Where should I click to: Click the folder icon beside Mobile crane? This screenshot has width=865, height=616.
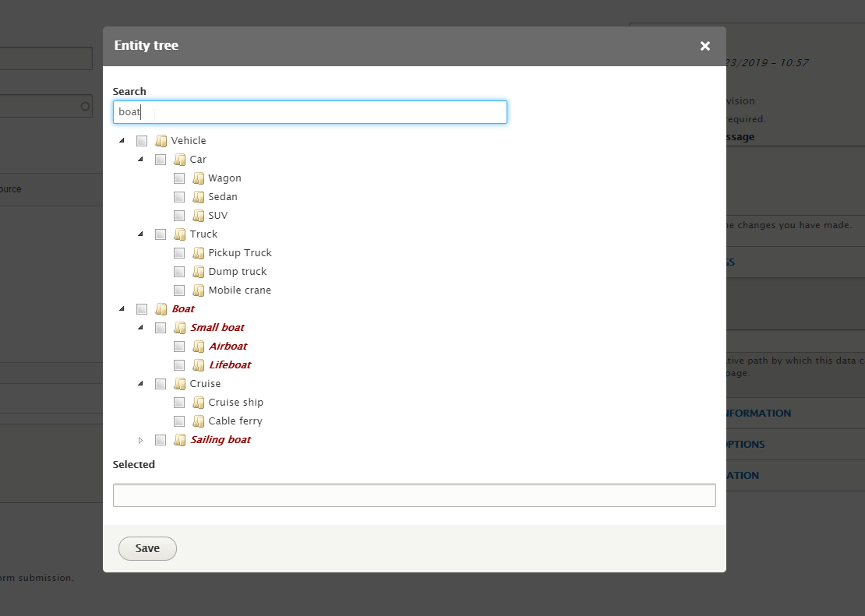(199, 290)
